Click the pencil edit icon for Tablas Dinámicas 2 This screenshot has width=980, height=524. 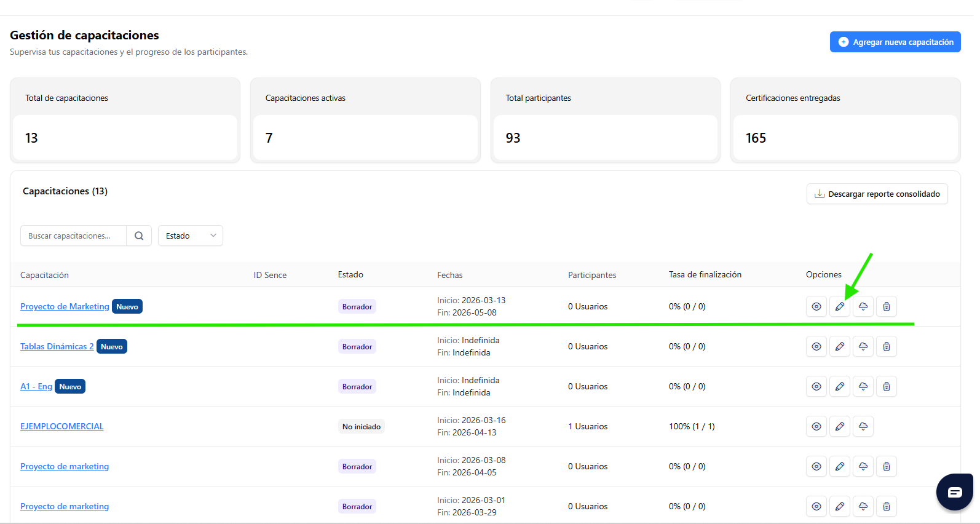pos(840,346)
